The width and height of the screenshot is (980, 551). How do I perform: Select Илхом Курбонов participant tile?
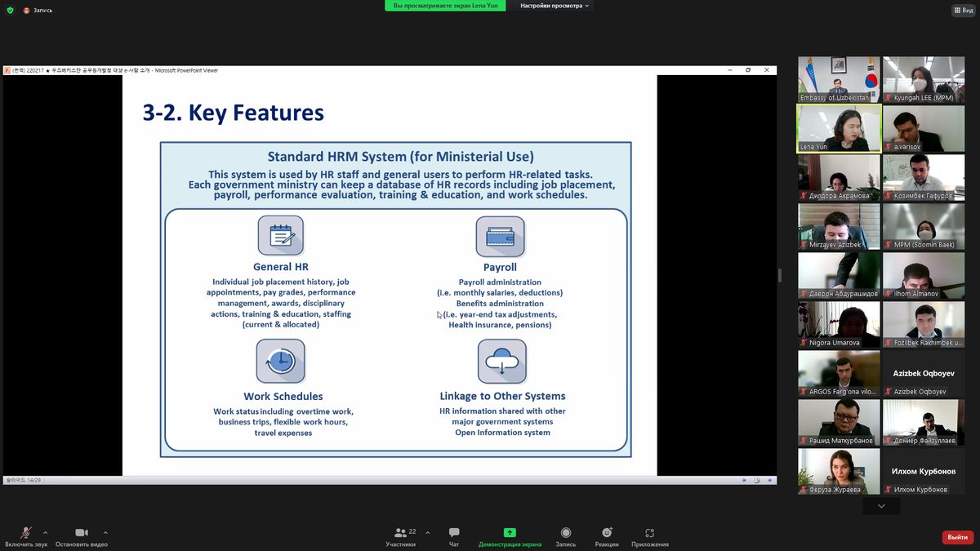924,471
